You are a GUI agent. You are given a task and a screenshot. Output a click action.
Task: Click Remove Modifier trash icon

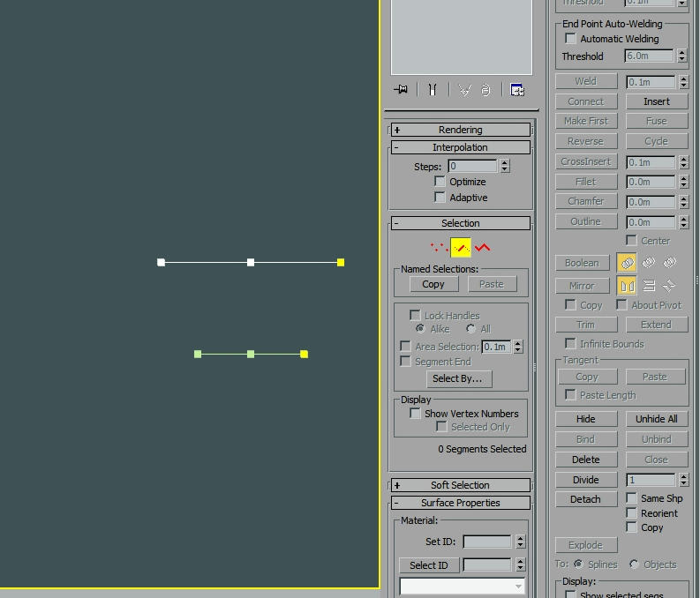point(485,91)
